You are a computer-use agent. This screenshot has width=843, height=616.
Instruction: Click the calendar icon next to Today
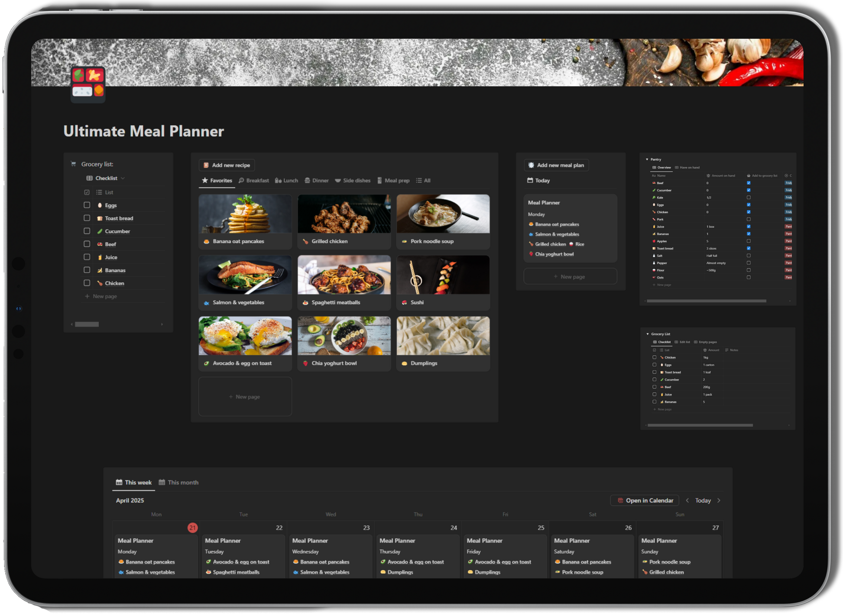tap(530, 180)
